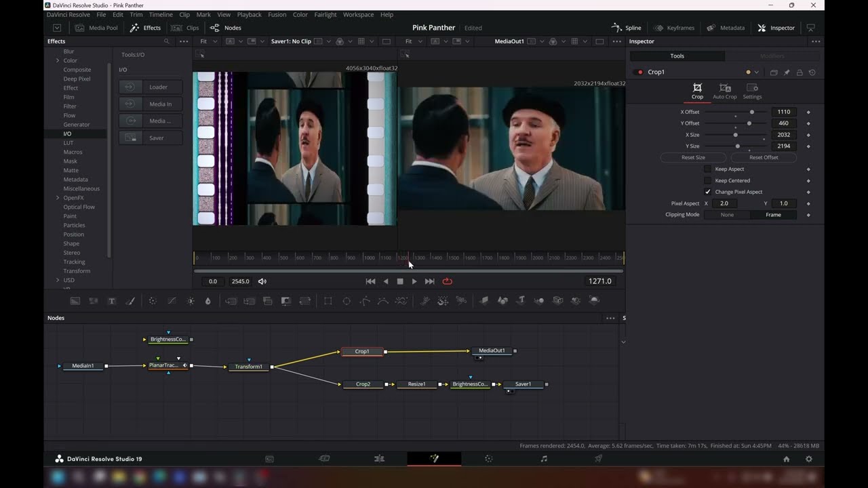Open the Fusion page icon
This screenshot has width=868, height=488.
434,459
